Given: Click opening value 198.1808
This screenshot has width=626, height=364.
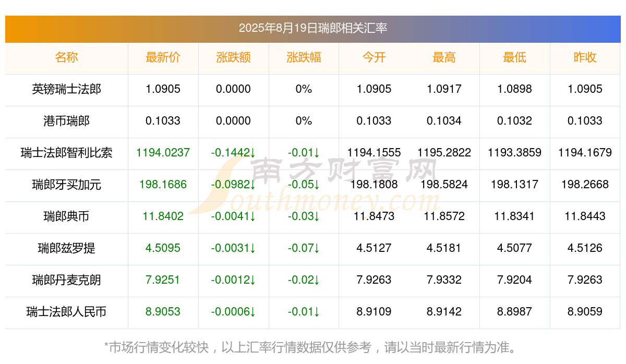Looking at the screenshot, I should [x=374, y=185].
